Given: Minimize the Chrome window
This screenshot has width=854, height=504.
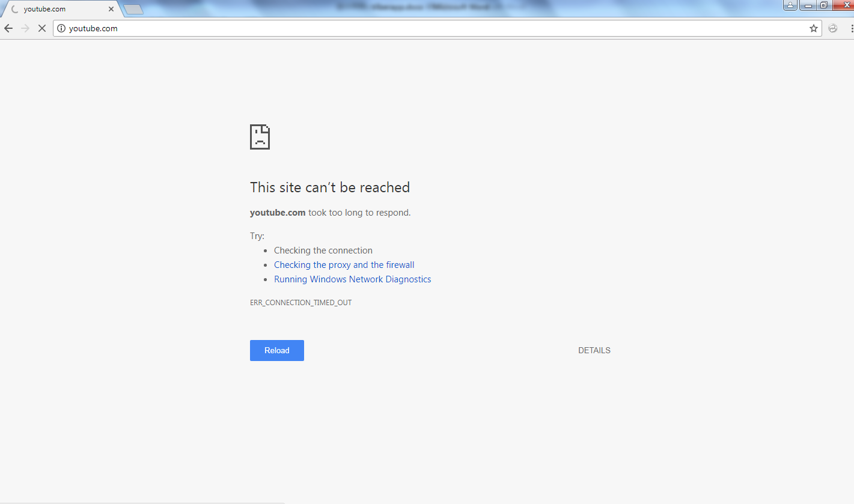Looking at the screenshot, I should [x=808, y=5].
